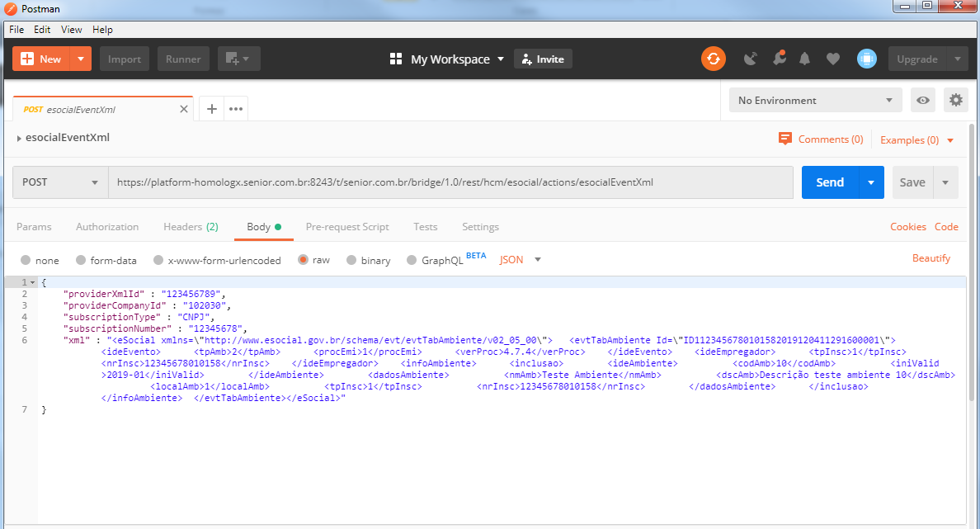Click the New button

(x=41, y=59)
